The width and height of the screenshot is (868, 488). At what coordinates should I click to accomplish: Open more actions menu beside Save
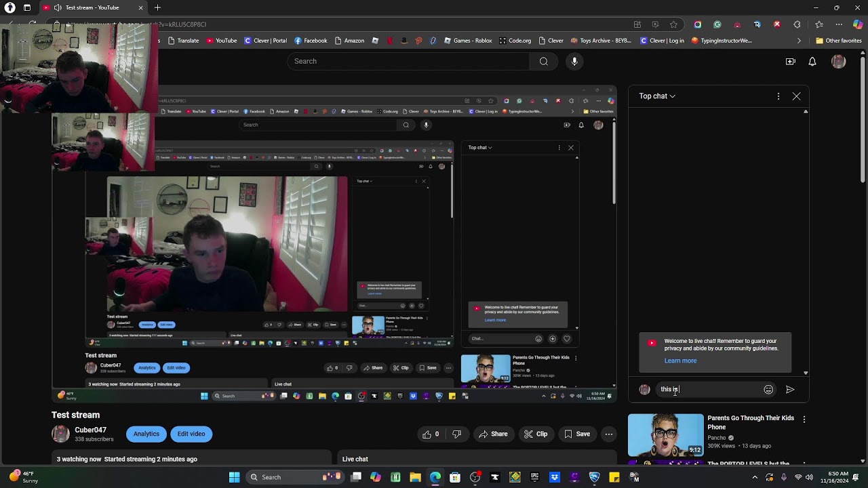pyautogui.click(x=609, y=434)
